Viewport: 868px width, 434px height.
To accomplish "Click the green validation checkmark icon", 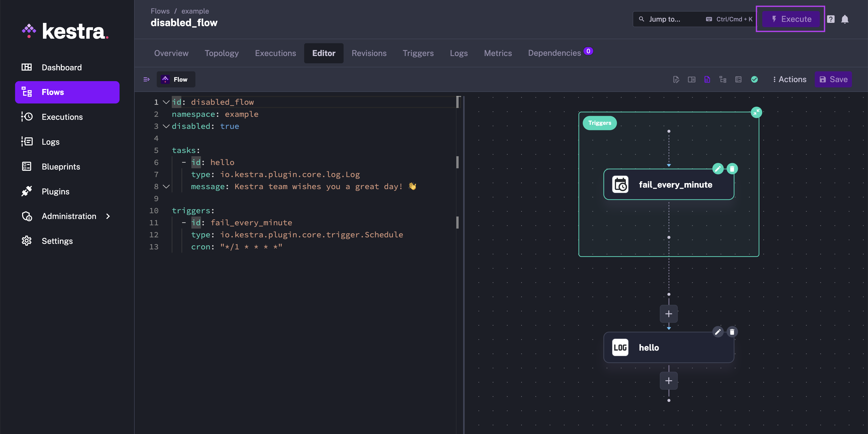I will (x=754, y=80).
